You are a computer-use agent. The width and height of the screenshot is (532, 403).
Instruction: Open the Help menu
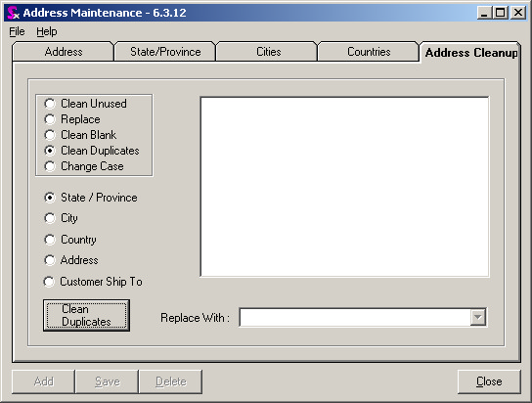[x=47, y=31]
